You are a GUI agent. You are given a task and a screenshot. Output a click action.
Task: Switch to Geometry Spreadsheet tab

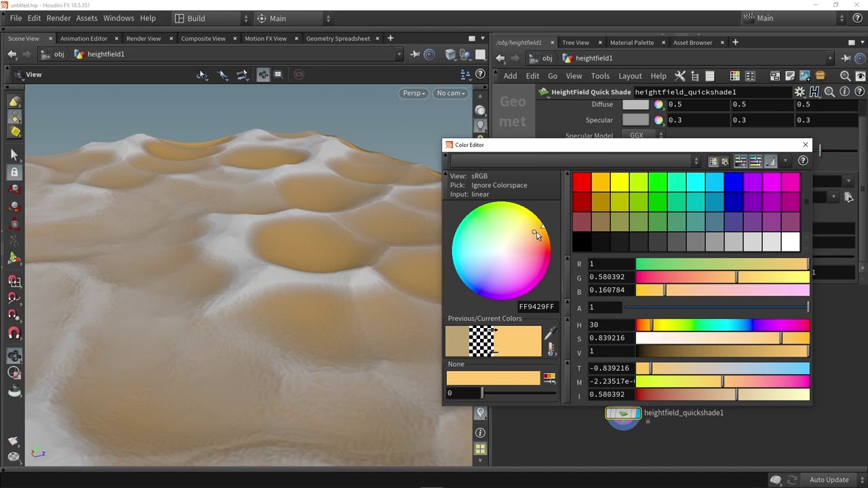click(338, 39)
